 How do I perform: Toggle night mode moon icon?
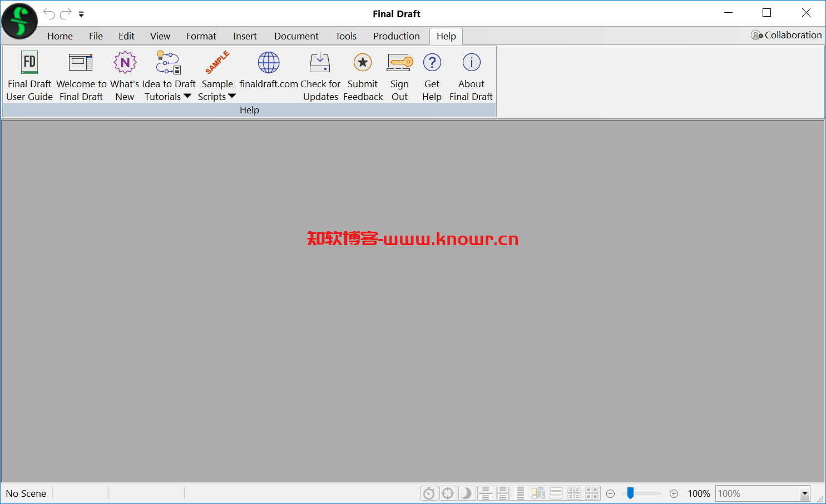[466, 493]
